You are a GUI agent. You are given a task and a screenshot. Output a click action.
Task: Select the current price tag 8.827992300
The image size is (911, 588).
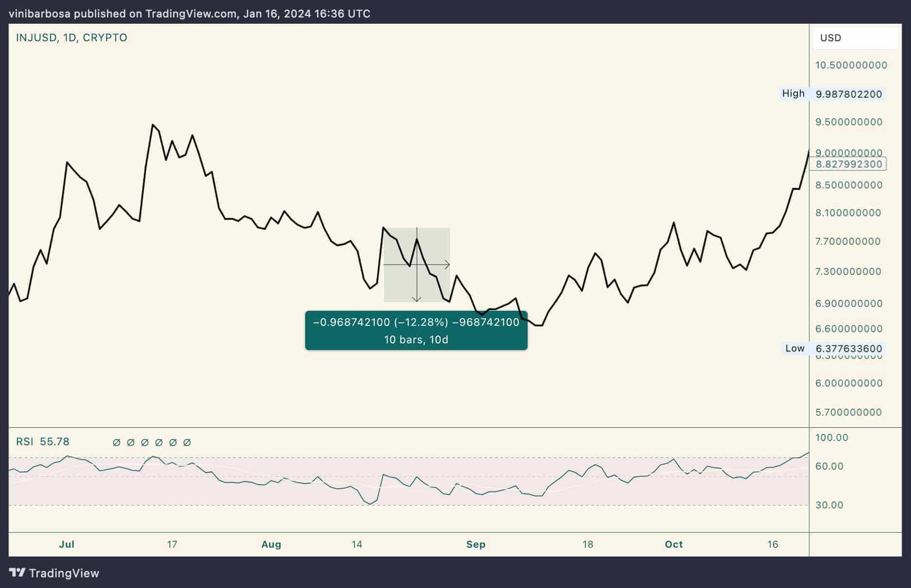pyautogui.click(x=848, y=164)
